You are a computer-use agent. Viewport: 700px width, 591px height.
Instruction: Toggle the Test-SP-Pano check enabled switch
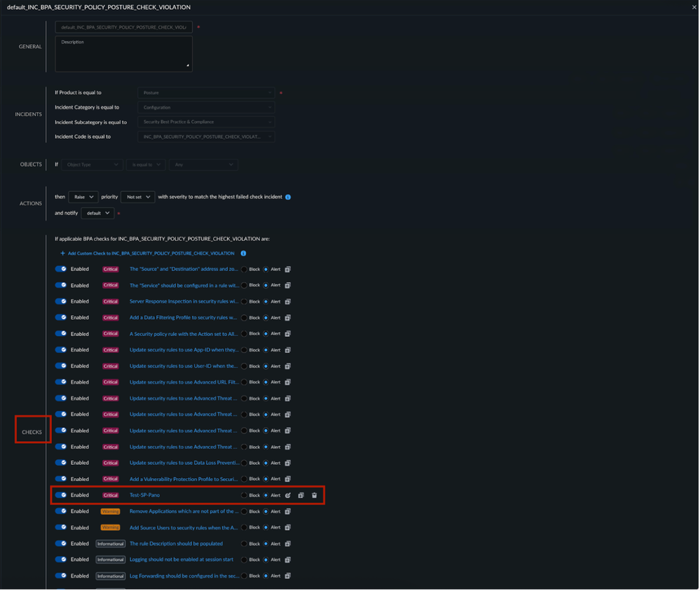coord(61,495)
